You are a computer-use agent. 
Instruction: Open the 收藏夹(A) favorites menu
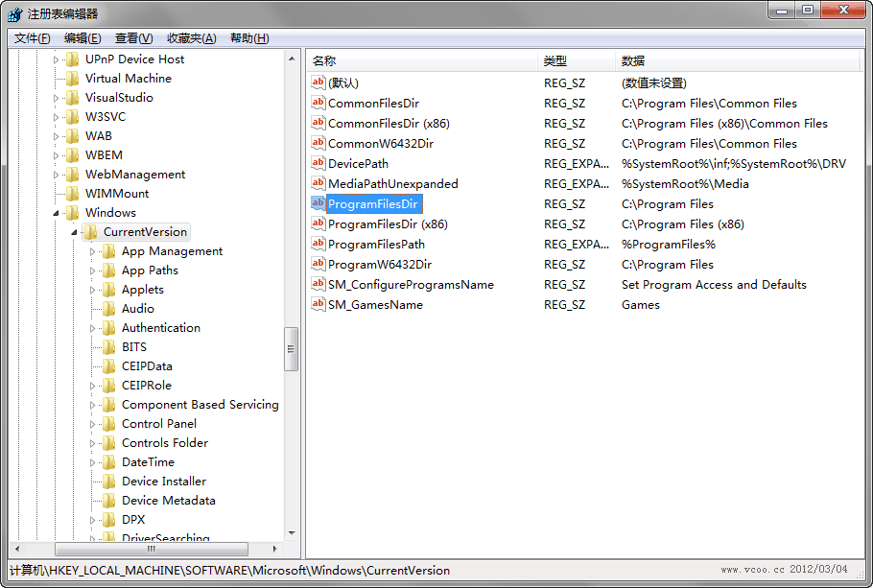click(191, 38)
